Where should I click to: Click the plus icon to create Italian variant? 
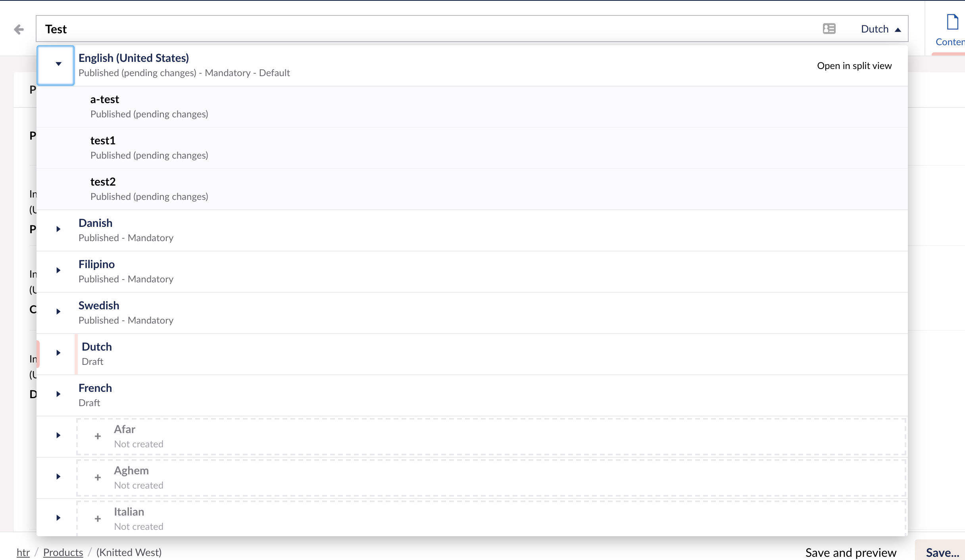(x=98, y=519)
